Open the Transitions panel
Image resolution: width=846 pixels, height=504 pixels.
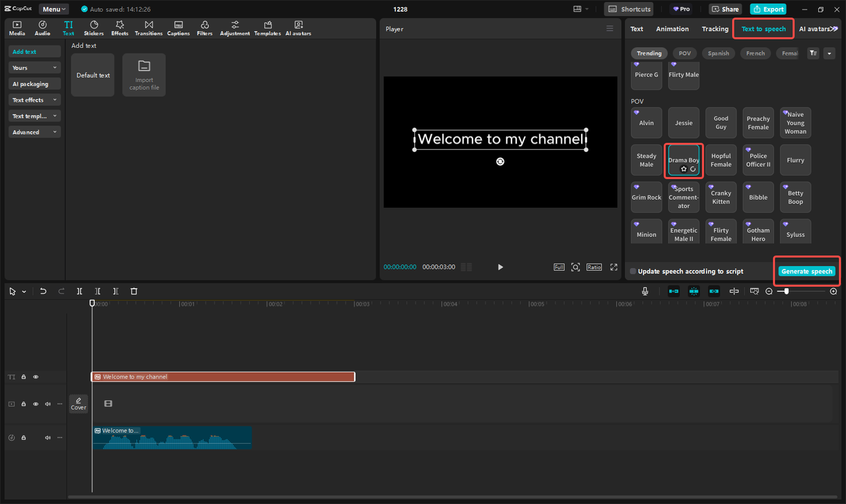(x=149, y=28)
